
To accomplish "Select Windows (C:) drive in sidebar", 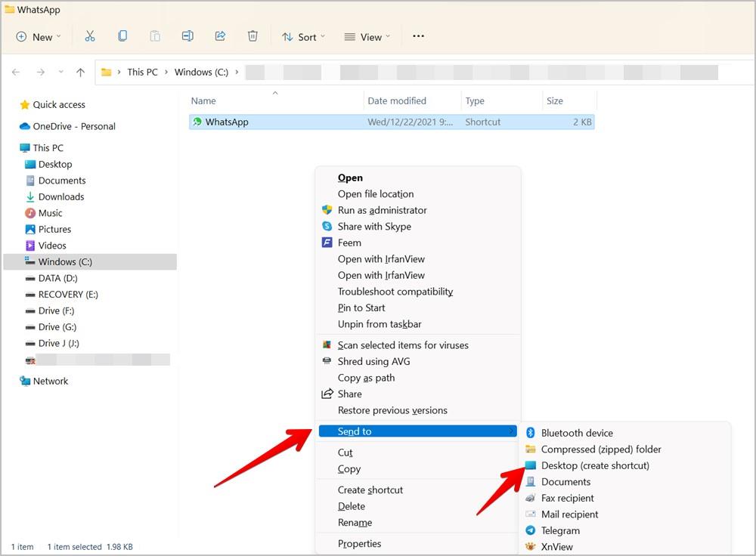I will (90, 261).
